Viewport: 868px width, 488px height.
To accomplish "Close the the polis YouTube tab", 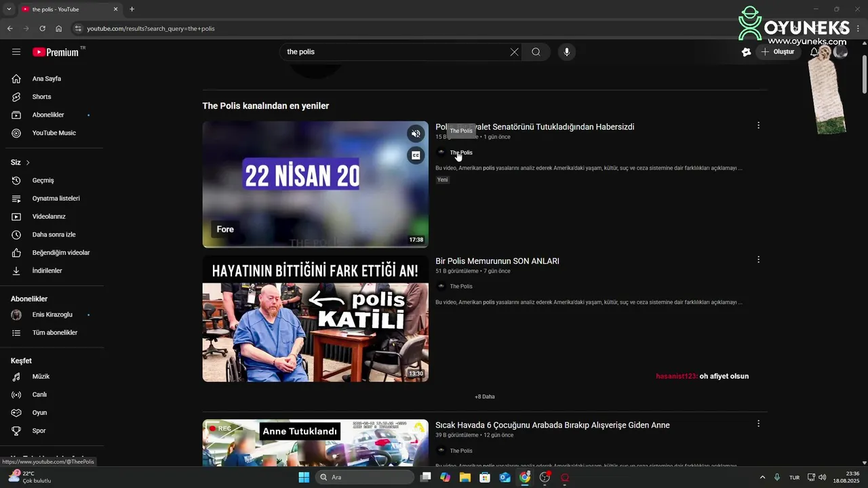I will coord(115,9).
